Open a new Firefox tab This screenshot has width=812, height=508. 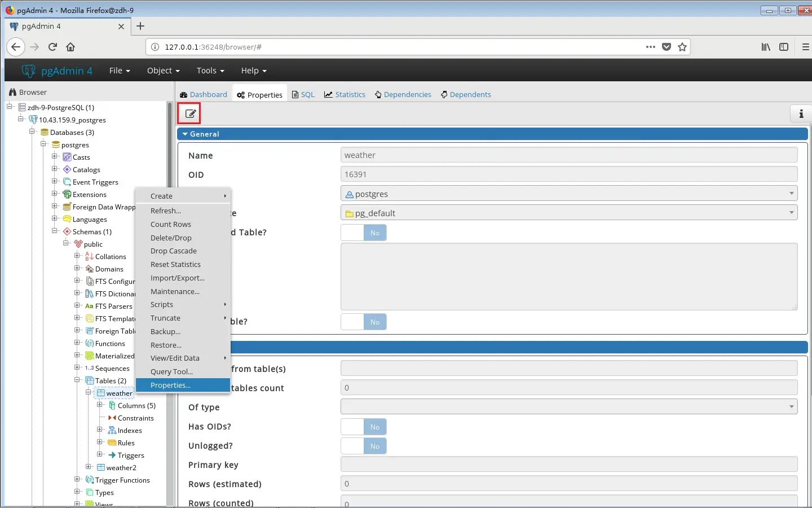140,26
